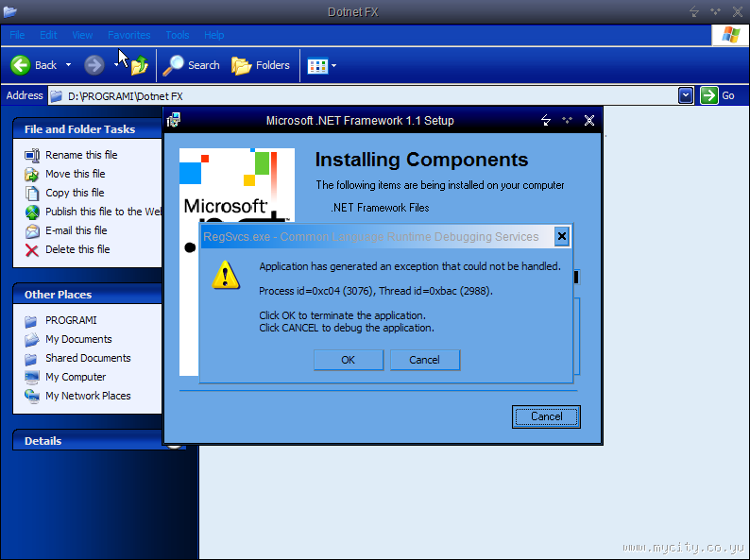Open the Back history dropdown arrow
Viewport: 750px width, 560px height.
[x=68, y=65]
